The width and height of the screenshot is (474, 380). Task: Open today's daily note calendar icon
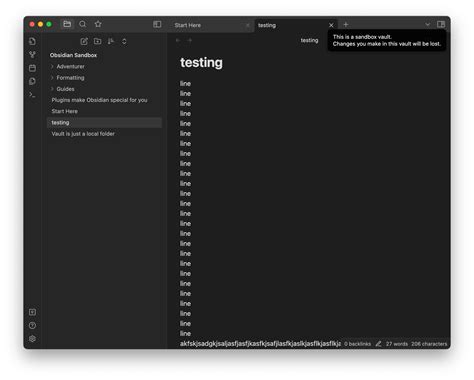[x=32, y=68]
